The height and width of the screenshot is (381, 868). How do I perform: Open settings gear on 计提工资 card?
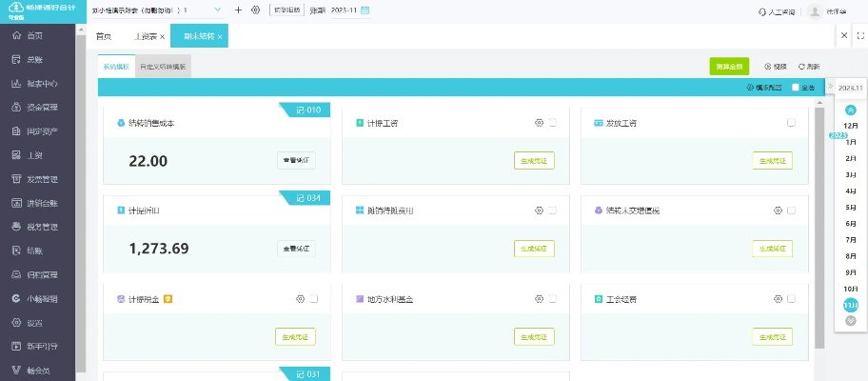(539, 123)
